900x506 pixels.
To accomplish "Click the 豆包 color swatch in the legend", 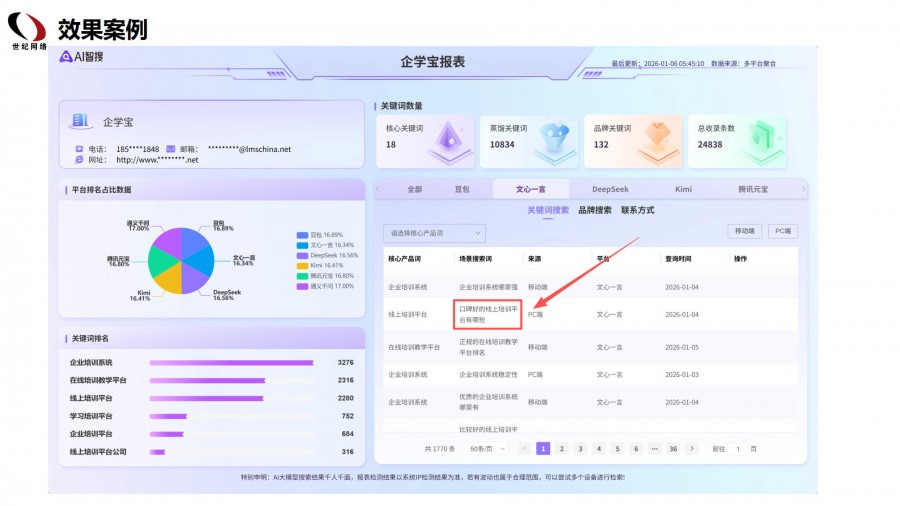I will (x=302, y=234).
